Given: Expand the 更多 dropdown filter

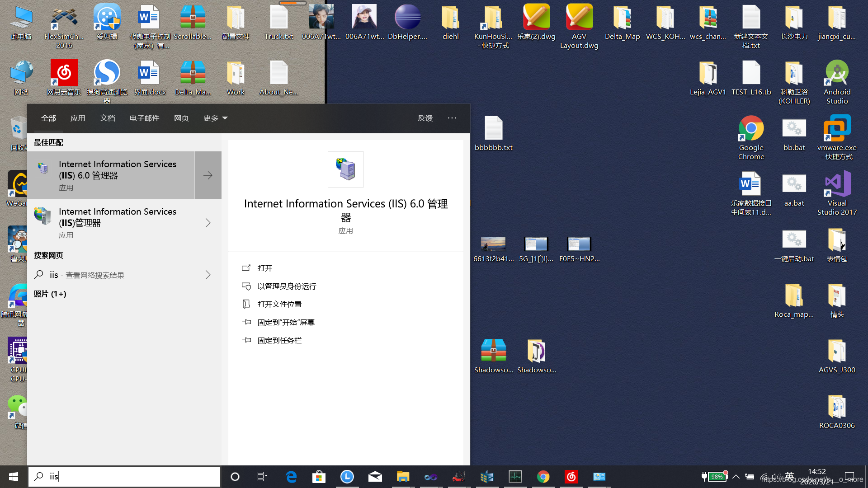Looking at the screenshot, I should [215, 118].
